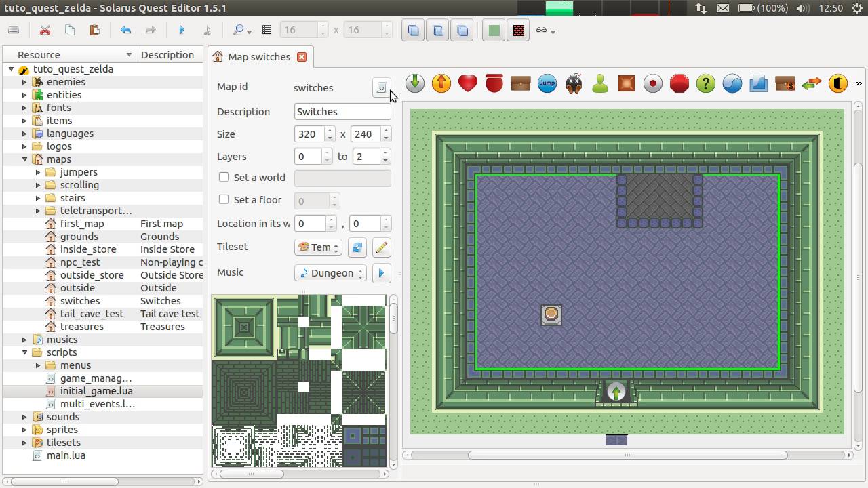Select the large green square tile pattern
Screen dimensions: 868x488
pyautogui.click(x=244, y=327)
